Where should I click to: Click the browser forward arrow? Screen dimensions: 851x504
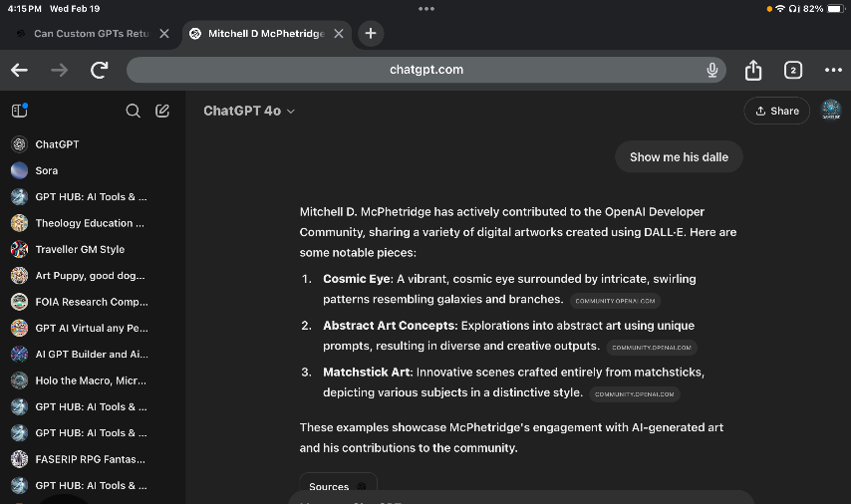tap(59, 70)
